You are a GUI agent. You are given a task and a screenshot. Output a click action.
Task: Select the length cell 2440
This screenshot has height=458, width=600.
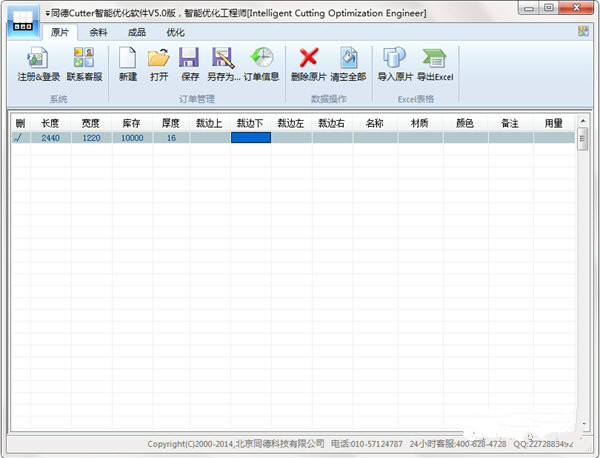[51, 138]
